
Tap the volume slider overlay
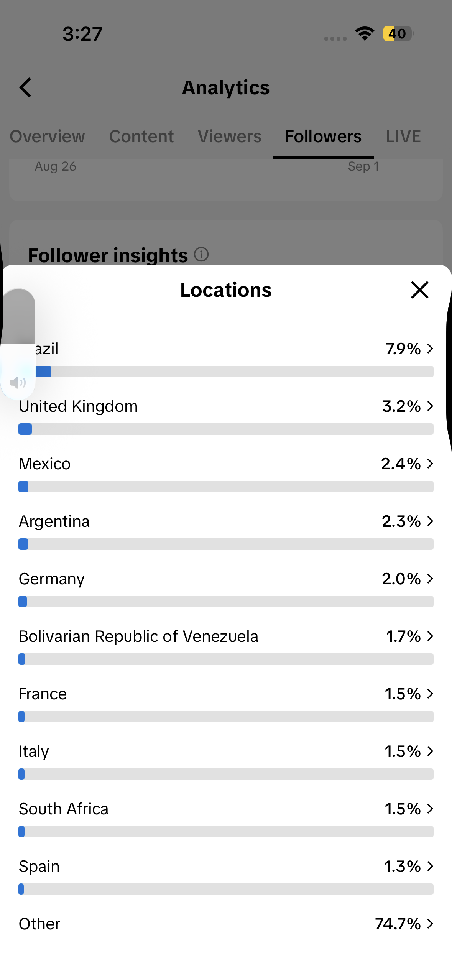(18, 343)
